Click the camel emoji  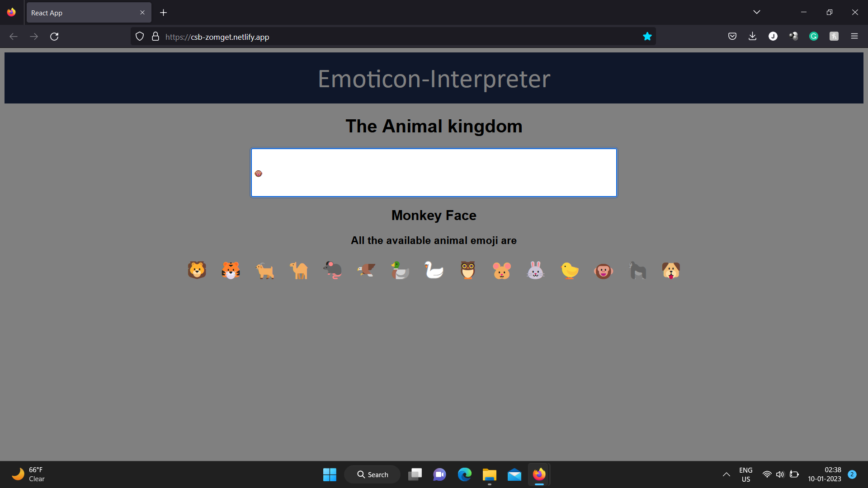298,270
